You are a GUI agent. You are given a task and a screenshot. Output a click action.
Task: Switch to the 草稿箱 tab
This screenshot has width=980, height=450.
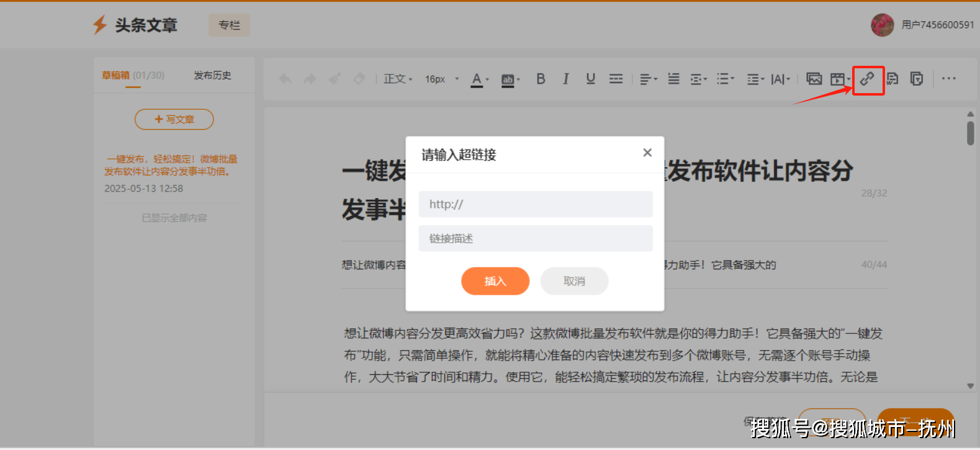click(133, 76)
